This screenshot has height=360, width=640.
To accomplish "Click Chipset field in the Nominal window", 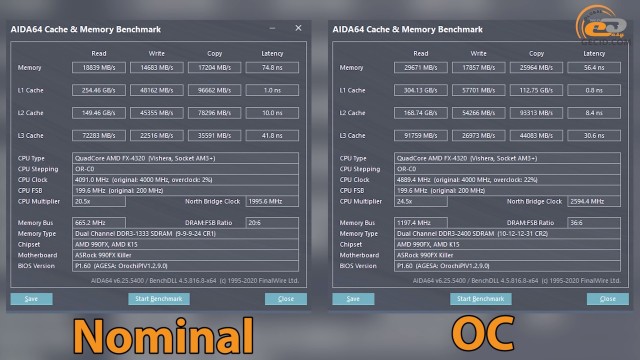I will [185, 244].
